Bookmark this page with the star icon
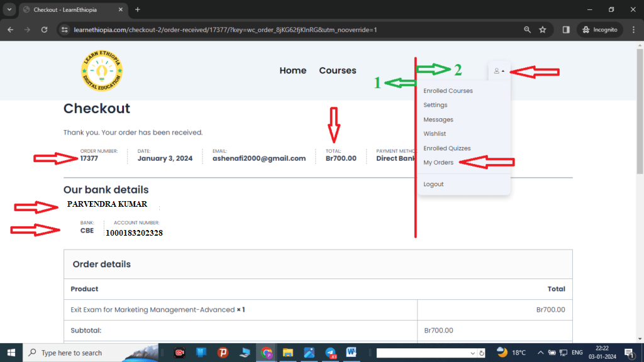This screenshot has height=362, width=644. pyautogui.click(x=543, y=30)
